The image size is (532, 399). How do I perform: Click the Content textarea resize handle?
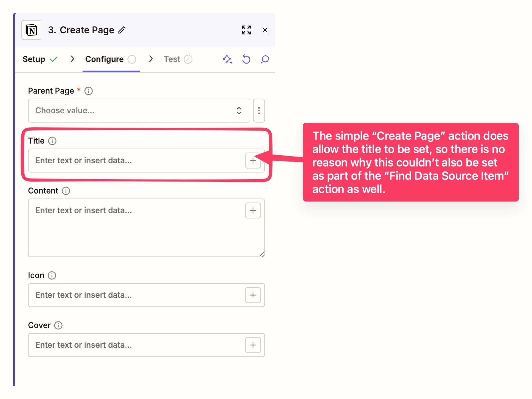(262, 254)
